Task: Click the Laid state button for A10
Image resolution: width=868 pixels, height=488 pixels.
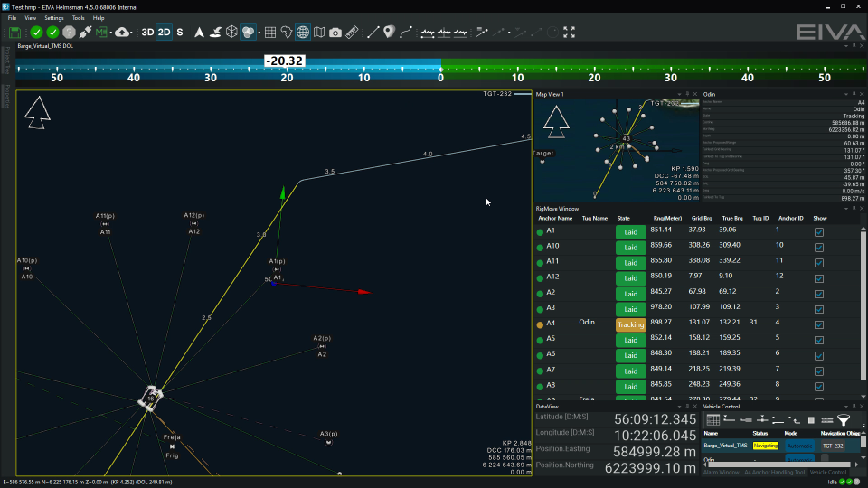Action: 630,247
